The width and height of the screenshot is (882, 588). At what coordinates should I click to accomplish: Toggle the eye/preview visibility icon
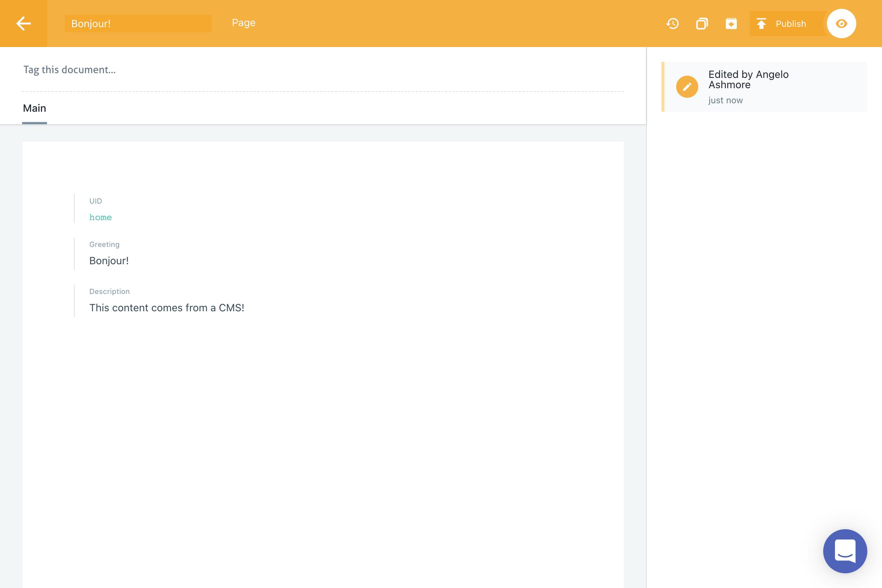(x=842, y=24)
